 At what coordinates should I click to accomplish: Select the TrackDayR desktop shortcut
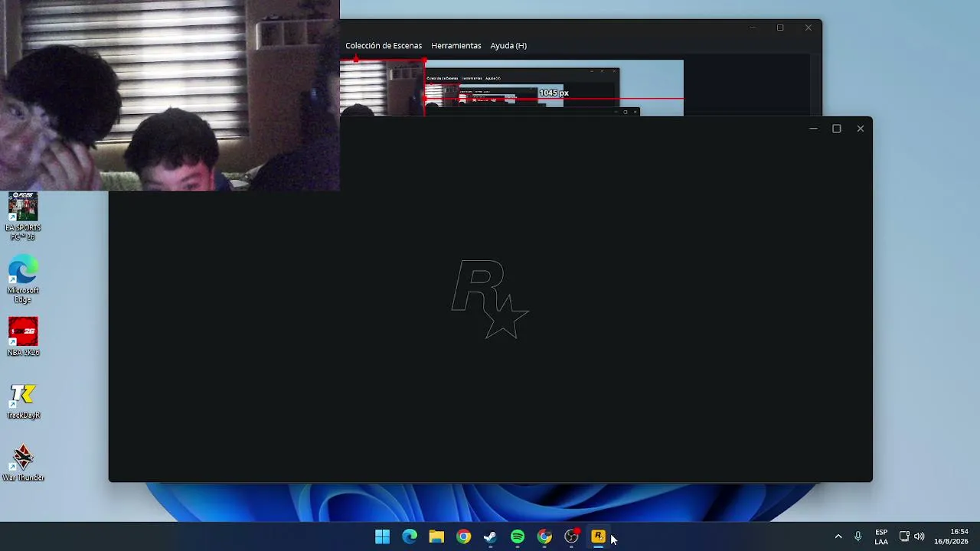(x=23, y=400)
